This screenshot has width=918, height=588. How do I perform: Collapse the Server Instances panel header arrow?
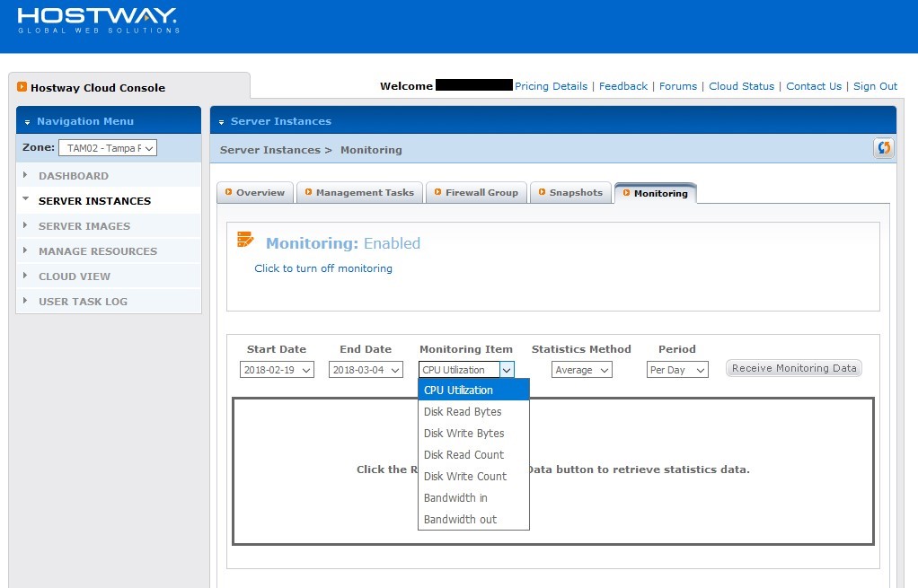tap(221, 122)
